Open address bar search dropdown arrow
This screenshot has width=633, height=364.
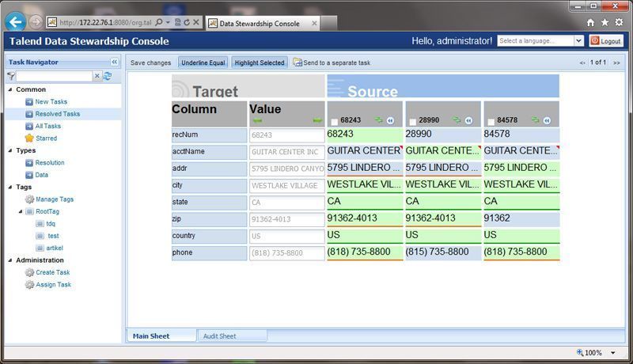pyautogui.click(x=168, y=22)
